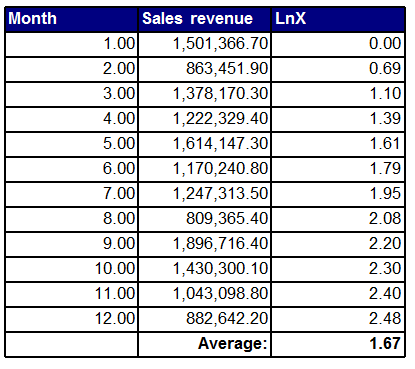Select sales revenue cell 863,451.90
This screenshot has width=415, height=369.
click(x=205, y=69)
